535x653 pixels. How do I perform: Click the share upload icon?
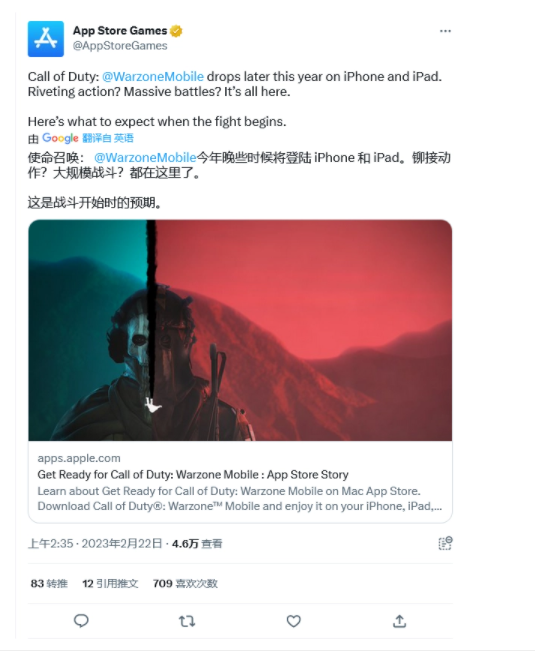[399, 621]
